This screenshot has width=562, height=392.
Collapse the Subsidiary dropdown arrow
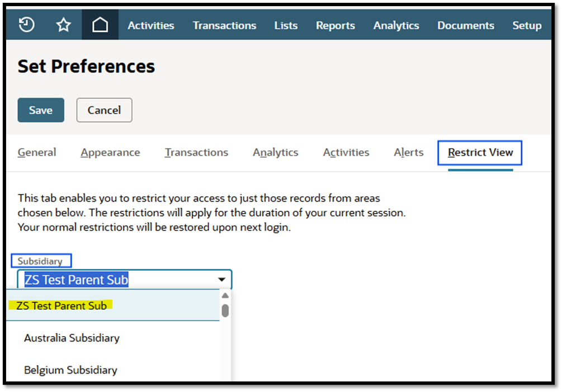click(x=222, y=280)
